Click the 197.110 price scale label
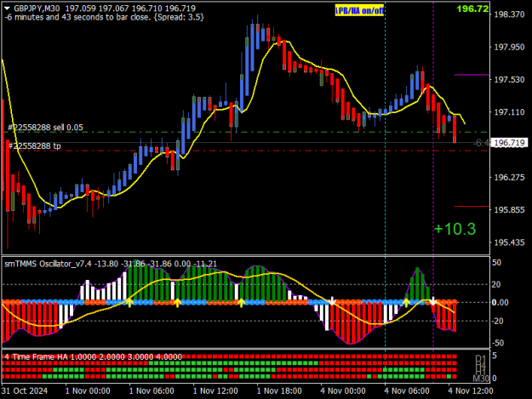This screenshot has height=399, width=532. coord(509,112)
